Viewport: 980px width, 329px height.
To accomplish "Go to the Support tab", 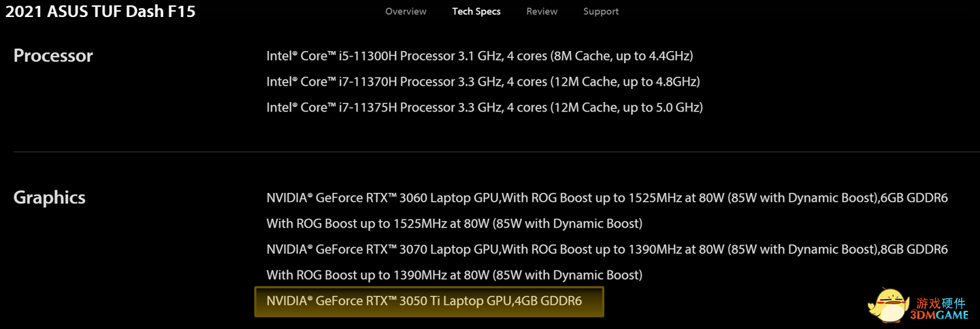I will 601,12.
